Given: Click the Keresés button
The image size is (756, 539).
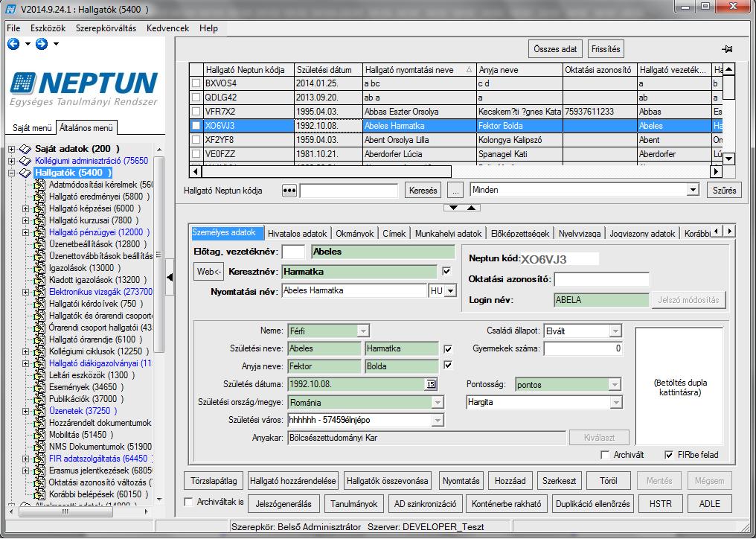Looking at the screenshot, I should click(423, 191).
